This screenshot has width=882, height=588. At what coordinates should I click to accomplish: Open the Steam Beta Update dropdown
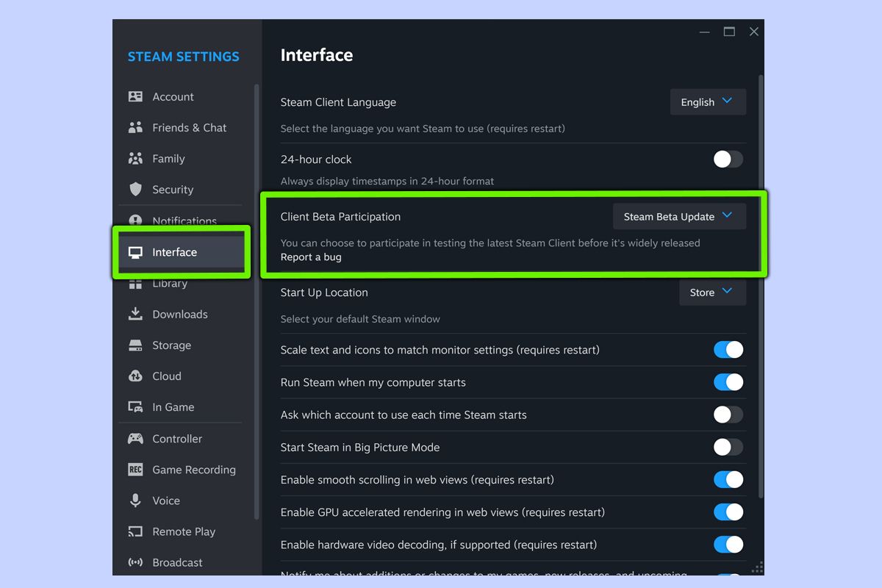(x=678, y=216)
